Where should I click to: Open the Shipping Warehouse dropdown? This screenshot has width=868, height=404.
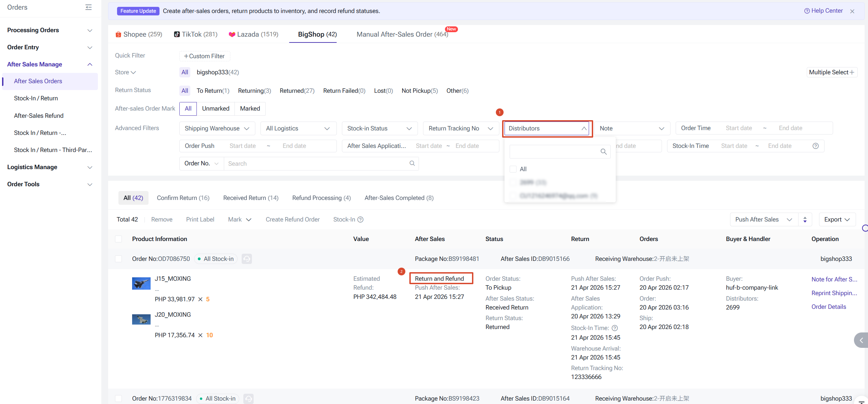click(x=217, y=128)
